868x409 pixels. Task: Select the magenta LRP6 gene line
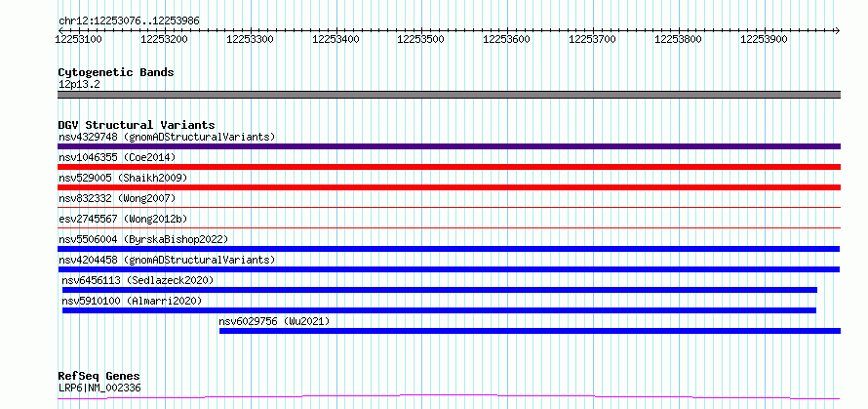(x=449, y=397)
